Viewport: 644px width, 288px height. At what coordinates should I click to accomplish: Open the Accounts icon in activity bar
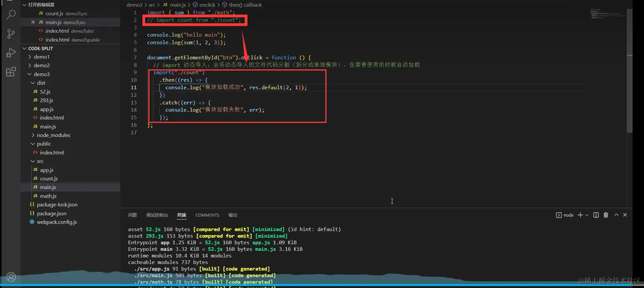11,277
